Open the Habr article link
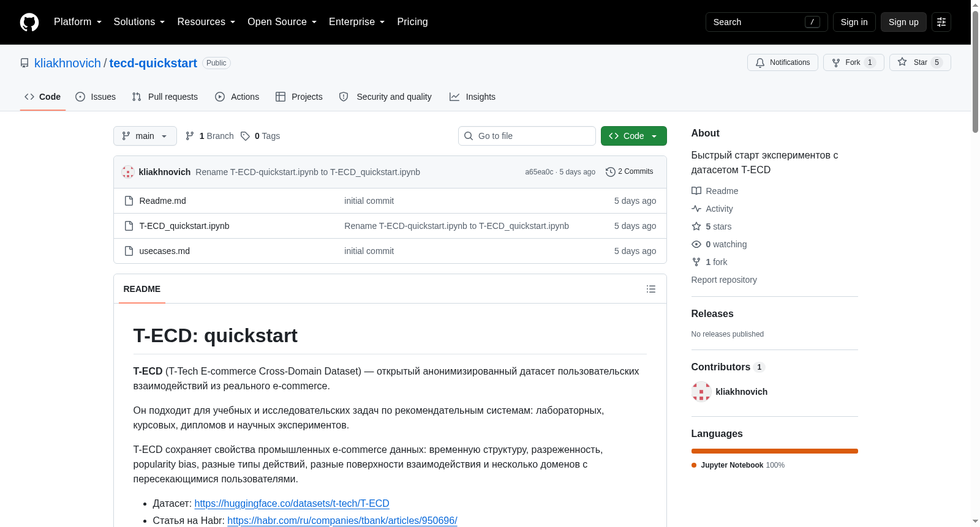 coord(342,520)
